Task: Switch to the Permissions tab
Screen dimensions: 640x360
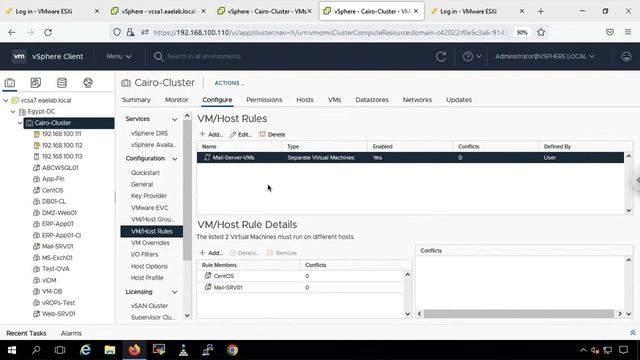Action: coord(264,100)
